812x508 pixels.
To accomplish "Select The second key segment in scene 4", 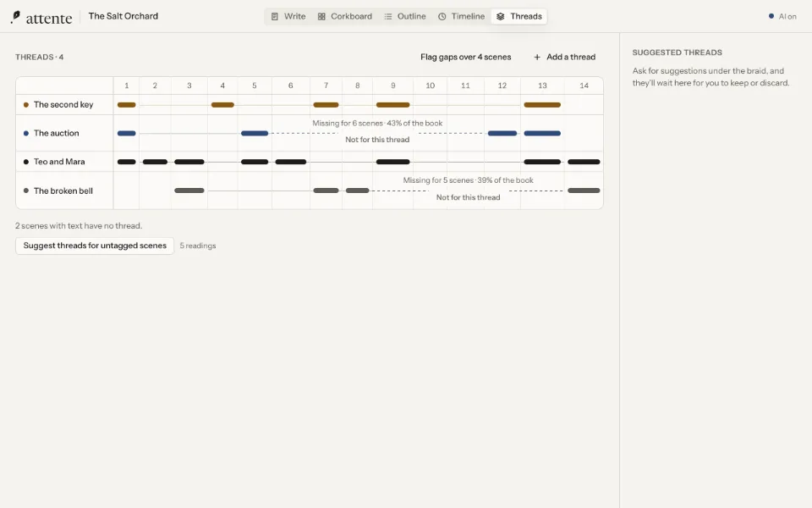I will (x=222, y=105).
